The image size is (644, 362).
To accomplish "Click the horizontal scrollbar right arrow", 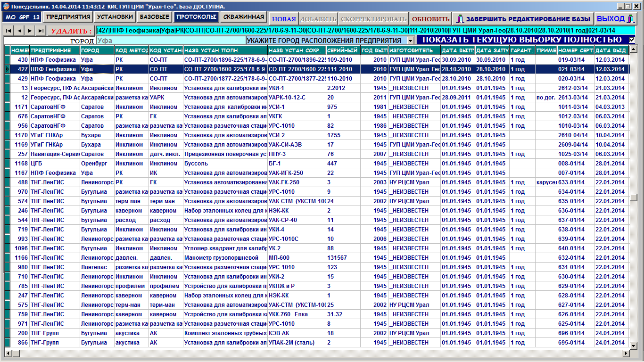I will pos(626,353).
